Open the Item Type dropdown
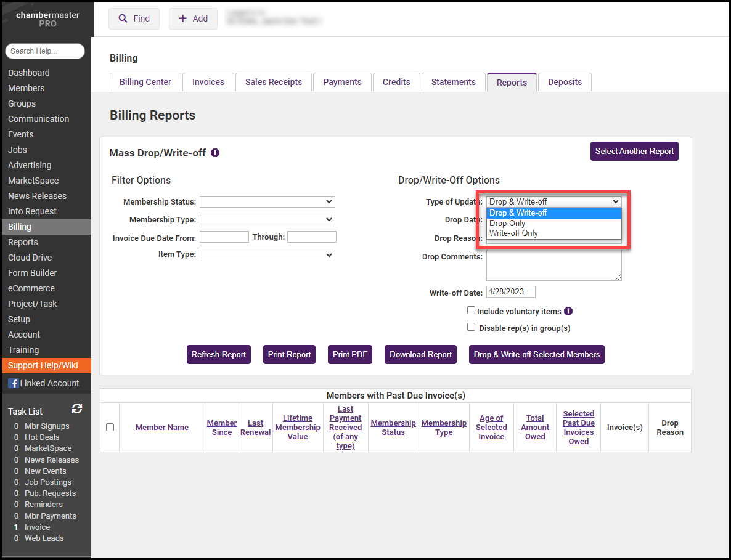This screenshot has width=731, height=560. click(x=267, y=255)
